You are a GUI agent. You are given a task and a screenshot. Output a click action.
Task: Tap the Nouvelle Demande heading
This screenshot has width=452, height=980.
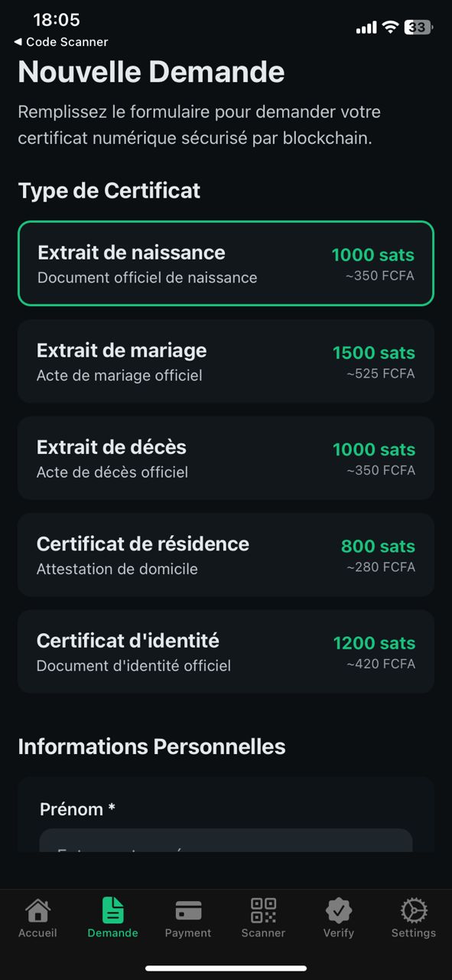pyautogui.click(x=151, y=73)
